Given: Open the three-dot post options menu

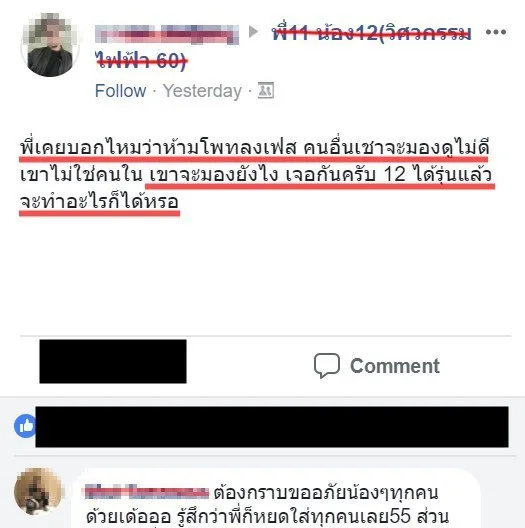Looking at the screenshot, I should coord(496,32).
